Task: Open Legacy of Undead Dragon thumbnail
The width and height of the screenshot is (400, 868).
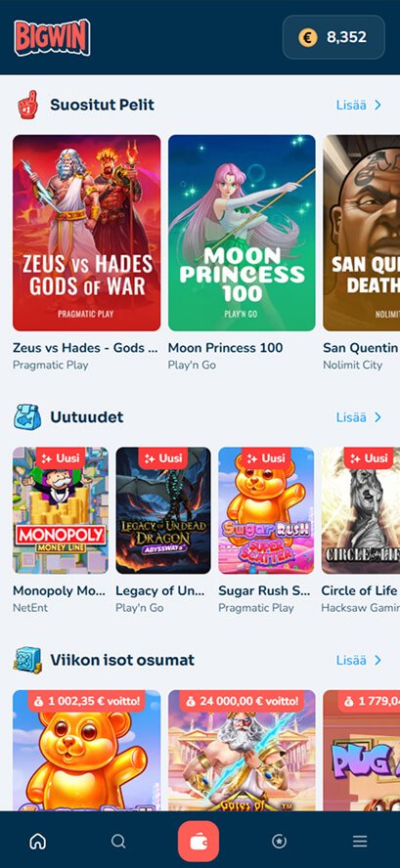Action: (163, 510)
